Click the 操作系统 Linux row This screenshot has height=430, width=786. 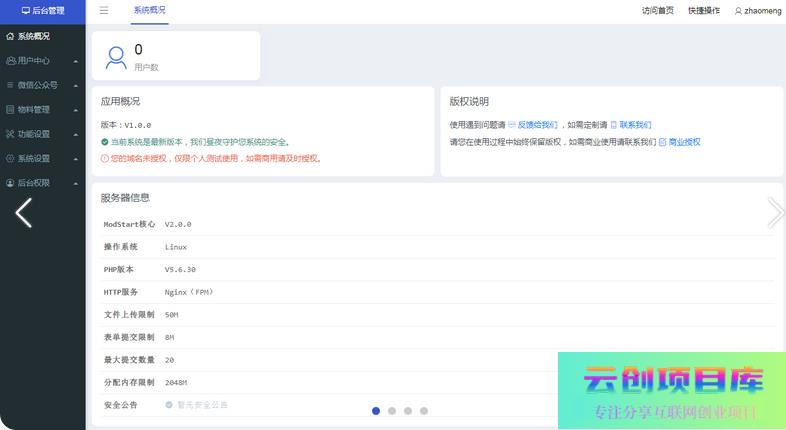pyautogui.click(x=438, y=247)
